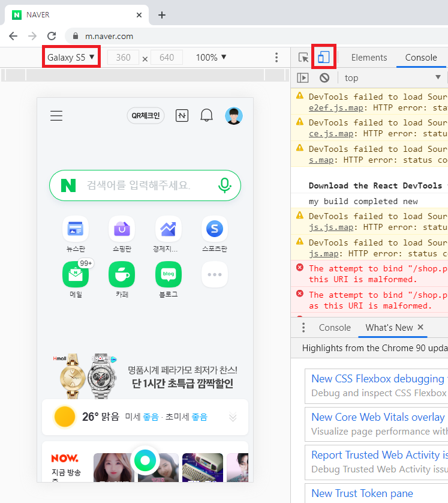Activate the inspect element picker icon

303,58
